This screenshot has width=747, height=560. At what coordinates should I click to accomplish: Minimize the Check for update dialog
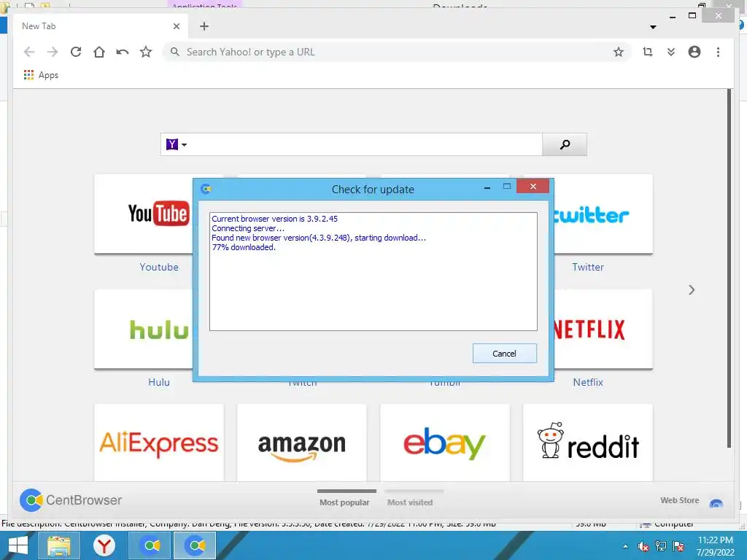(x=487, y=187)
